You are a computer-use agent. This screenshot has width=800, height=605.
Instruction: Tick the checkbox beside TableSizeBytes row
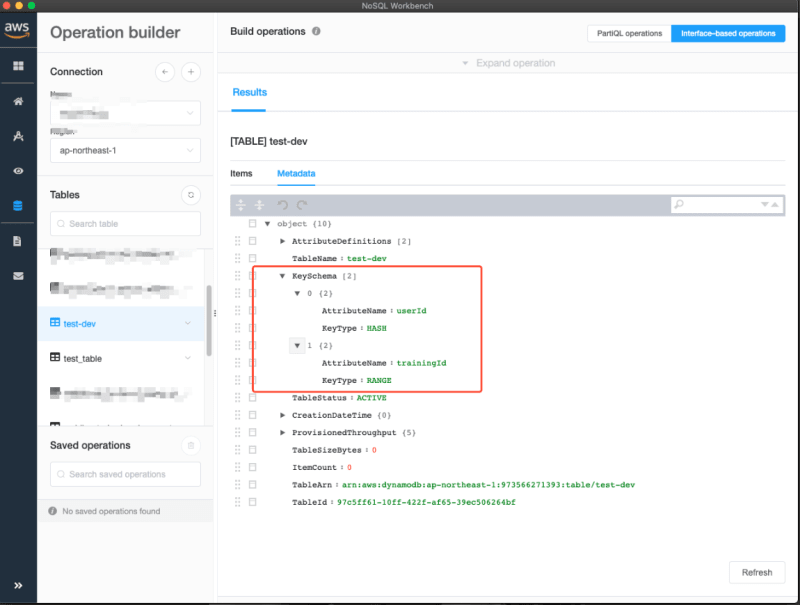click(x=253, y=449)
